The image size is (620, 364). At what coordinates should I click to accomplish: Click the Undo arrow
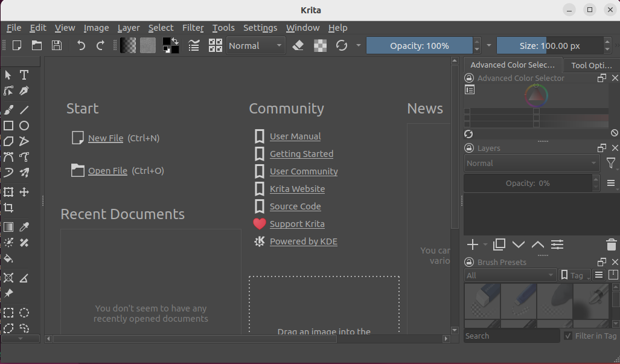coord(81,45)
